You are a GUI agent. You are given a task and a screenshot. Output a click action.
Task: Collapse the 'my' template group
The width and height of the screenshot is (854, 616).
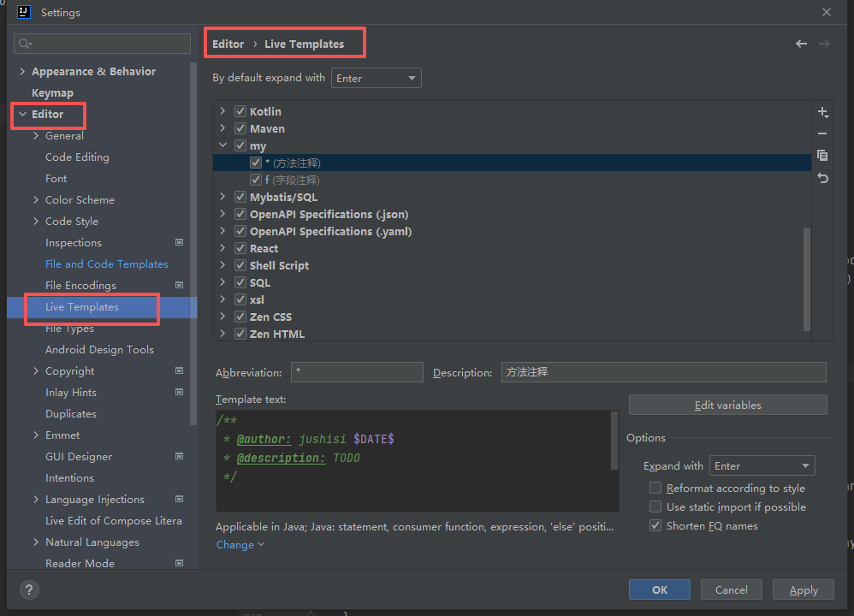point(222,145)
